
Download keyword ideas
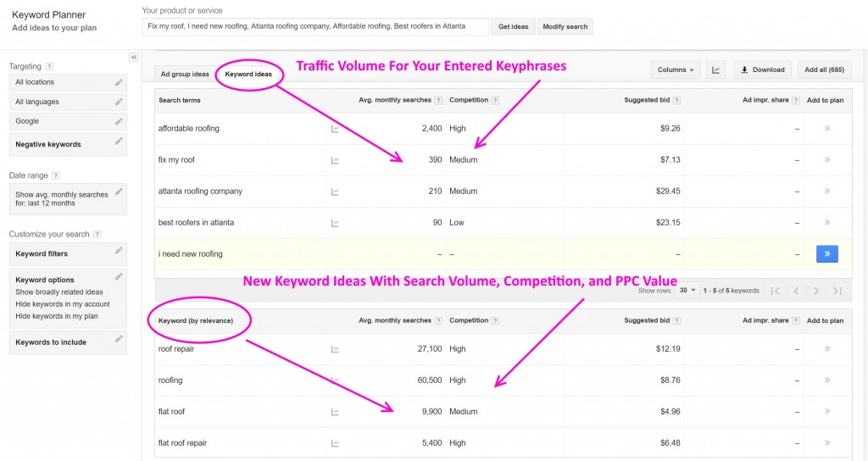(x=763, y=69)
